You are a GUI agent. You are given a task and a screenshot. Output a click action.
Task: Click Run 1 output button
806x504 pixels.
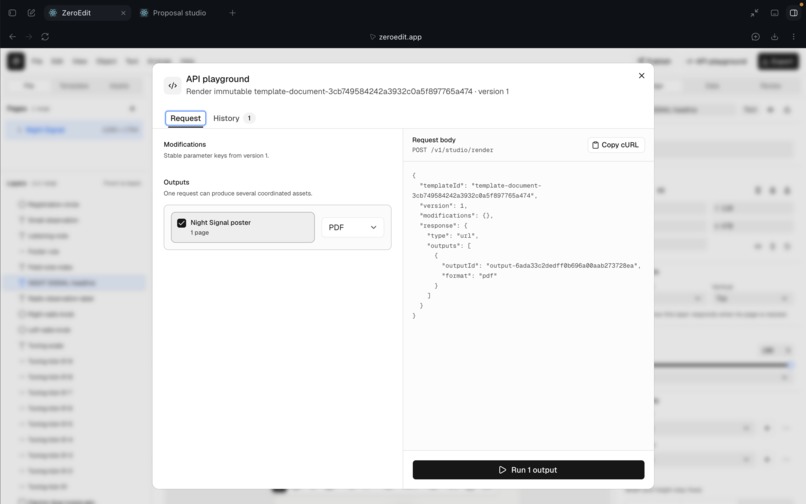click(x=528, y=470)
